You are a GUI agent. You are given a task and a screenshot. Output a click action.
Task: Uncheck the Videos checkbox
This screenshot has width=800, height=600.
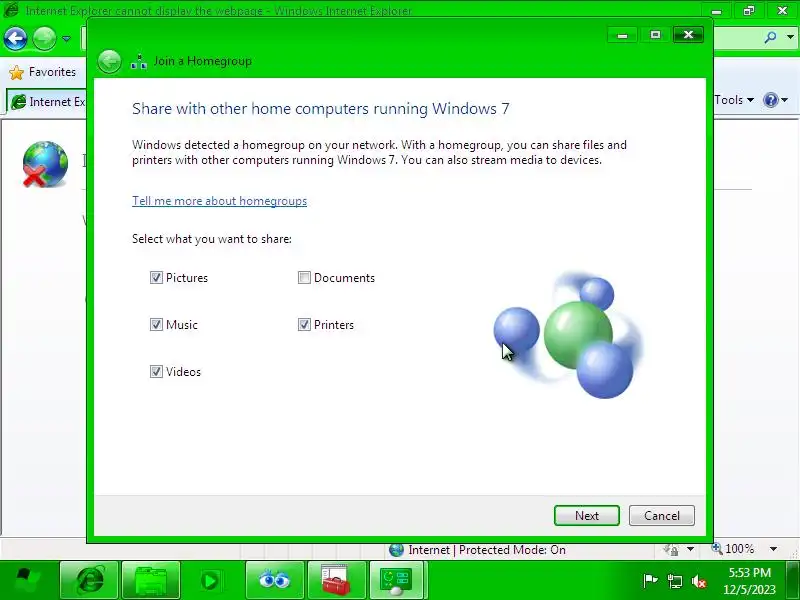(x=156, y=371)
